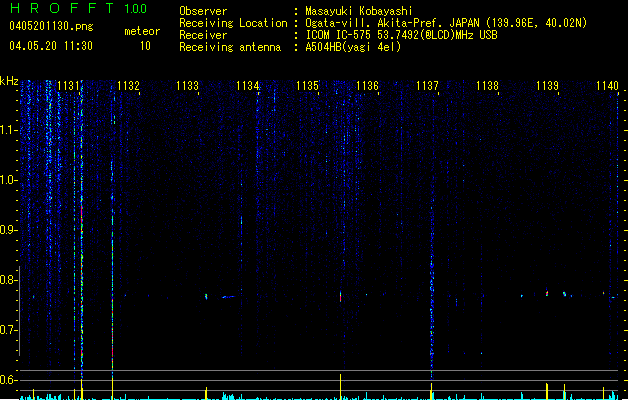The height and width of the screenshot is (400, 629).
Task: Click the red echo blip at 1139
Action: 547,293
